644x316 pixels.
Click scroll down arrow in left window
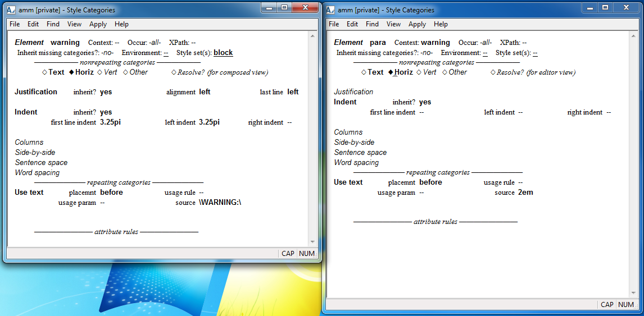pos(312,242)
